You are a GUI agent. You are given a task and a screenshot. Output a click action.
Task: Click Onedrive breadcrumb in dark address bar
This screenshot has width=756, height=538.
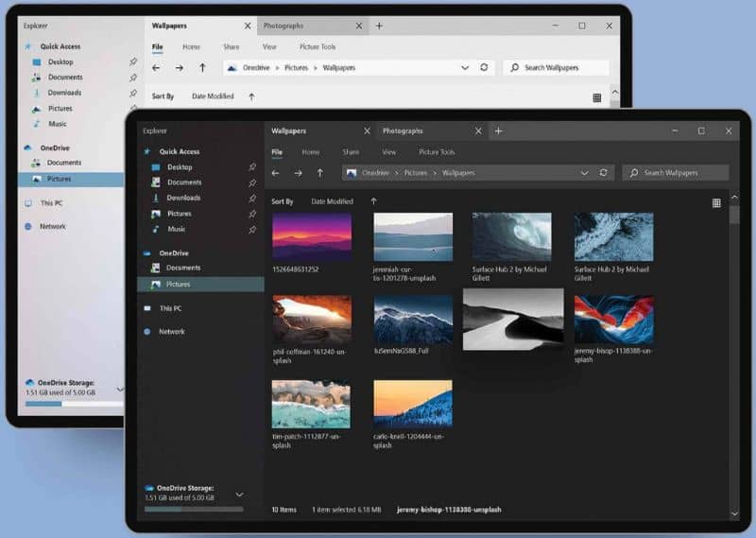click(x=375, y=173)
